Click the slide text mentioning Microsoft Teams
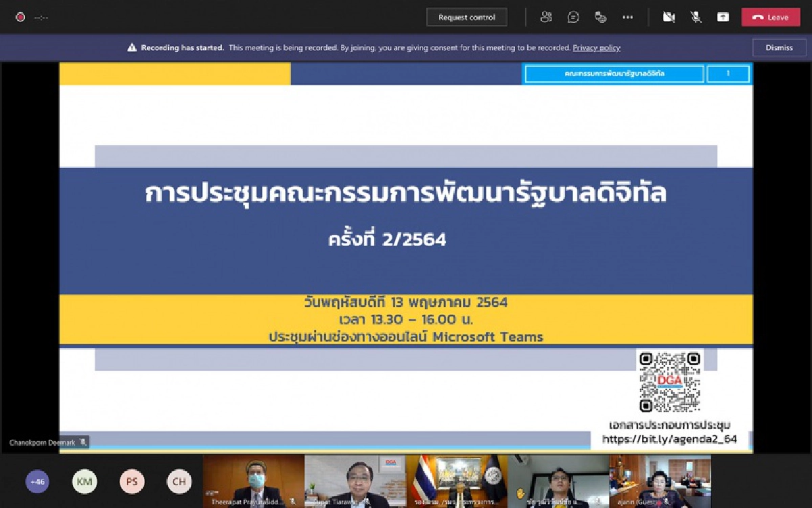The height and width of the screenshot is (508, 812). (x=406, y=337)
